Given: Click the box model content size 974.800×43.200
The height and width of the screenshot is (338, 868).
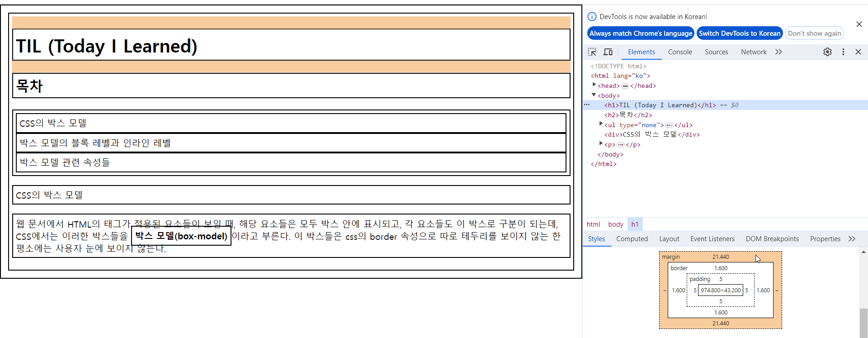Looking at the screenshot, I should [721, 290].
